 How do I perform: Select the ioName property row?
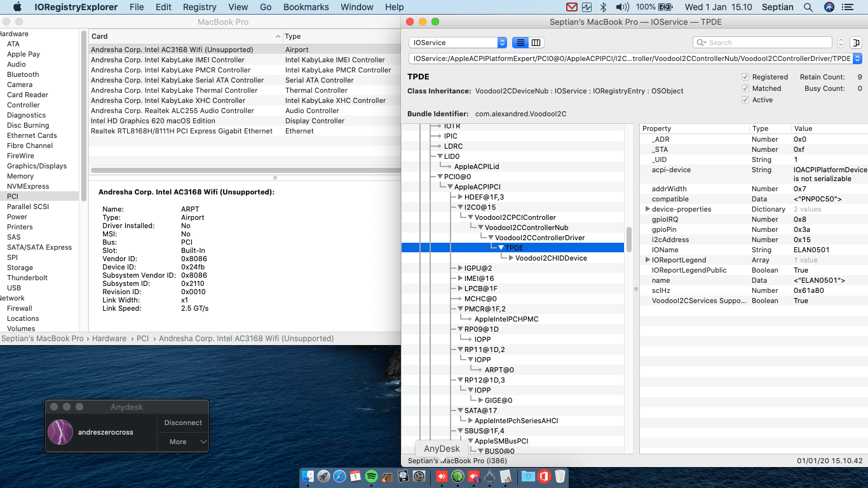pyautogui.click(x=753, y=250)
